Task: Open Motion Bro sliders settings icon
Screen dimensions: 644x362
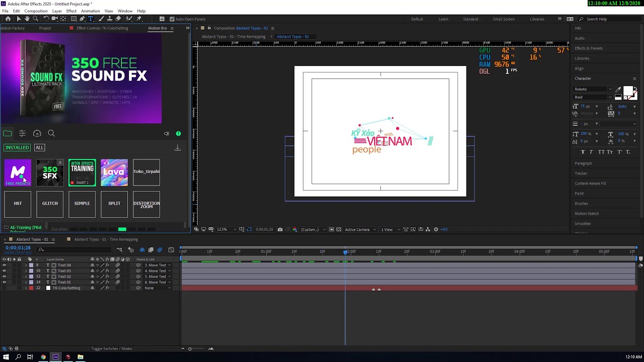Action: click(22, 133)
